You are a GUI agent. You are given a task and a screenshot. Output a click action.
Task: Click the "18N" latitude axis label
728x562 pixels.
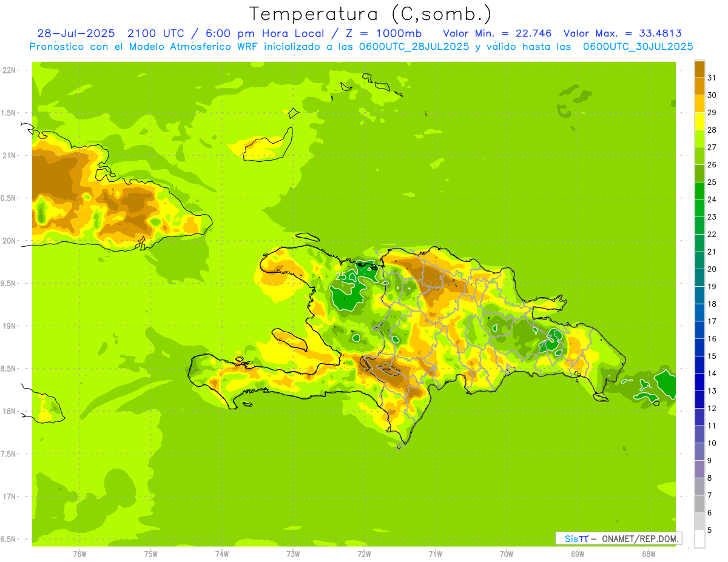[9, 411]
